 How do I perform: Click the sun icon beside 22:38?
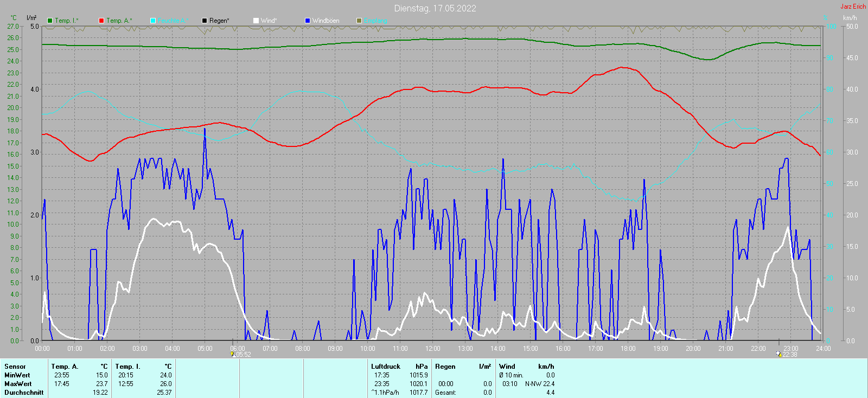pos(778,354)
